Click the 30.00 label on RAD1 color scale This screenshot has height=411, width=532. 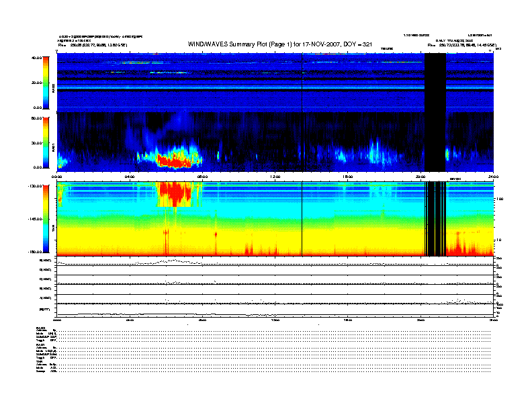point(37,143)
